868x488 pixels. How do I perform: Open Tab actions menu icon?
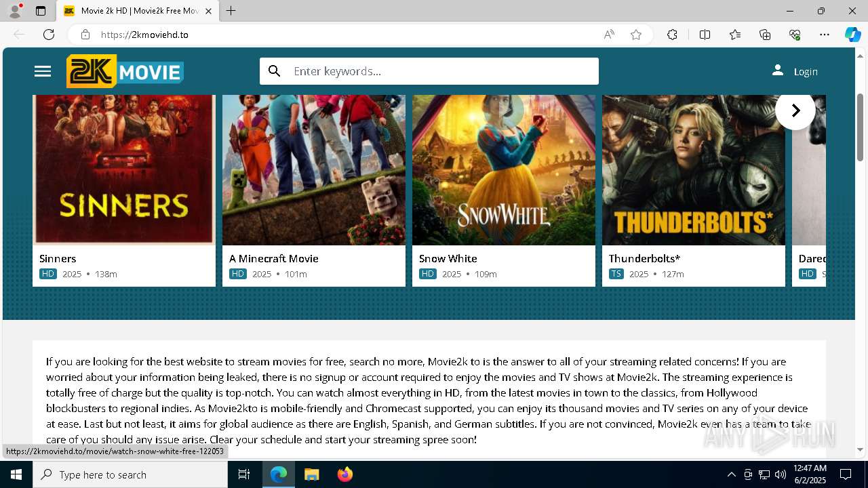[x=41, y=11]
